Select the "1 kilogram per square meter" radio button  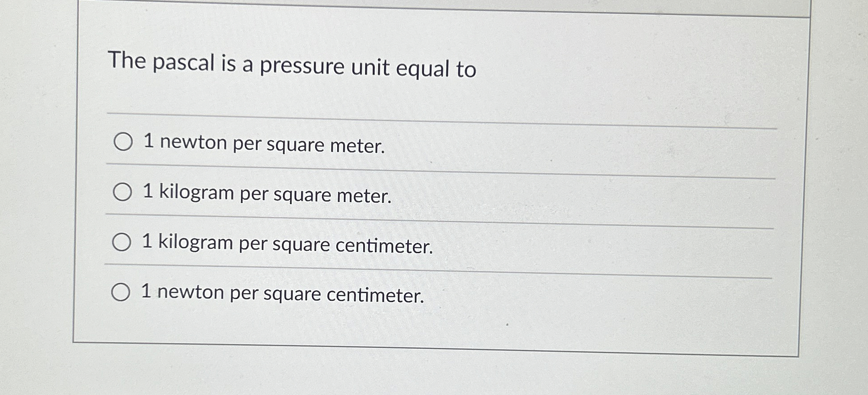122,192
